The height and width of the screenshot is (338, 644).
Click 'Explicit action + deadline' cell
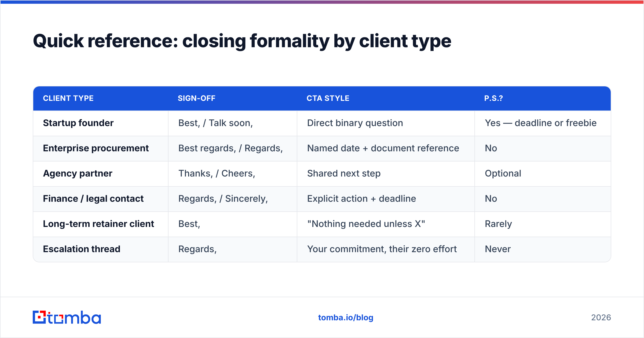coord(386,199)
